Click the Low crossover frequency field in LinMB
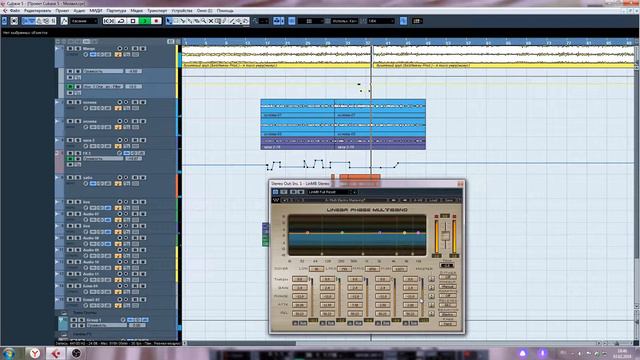 point(316,269)
